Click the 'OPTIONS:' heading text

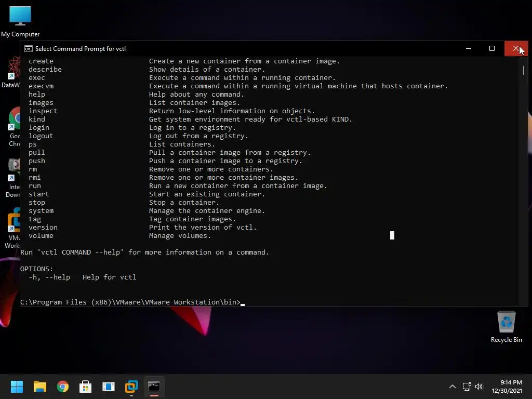pos(37,269)
